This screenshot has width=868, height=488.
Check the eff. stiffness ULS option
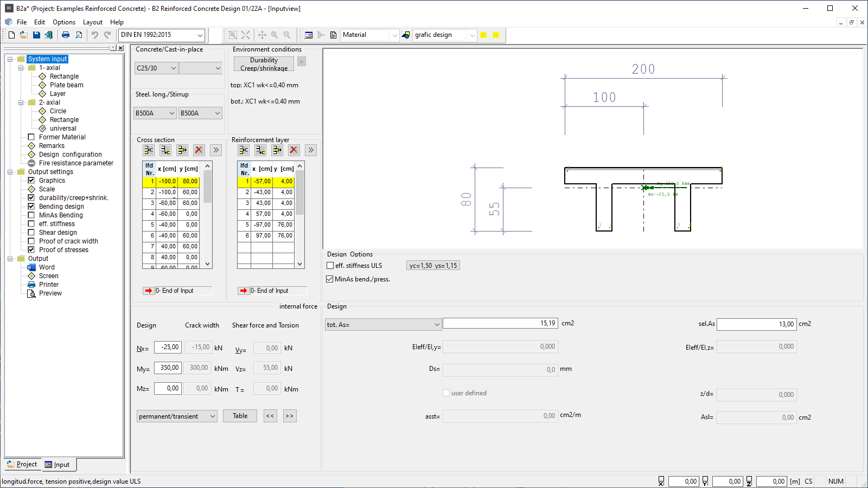(330, 266)
